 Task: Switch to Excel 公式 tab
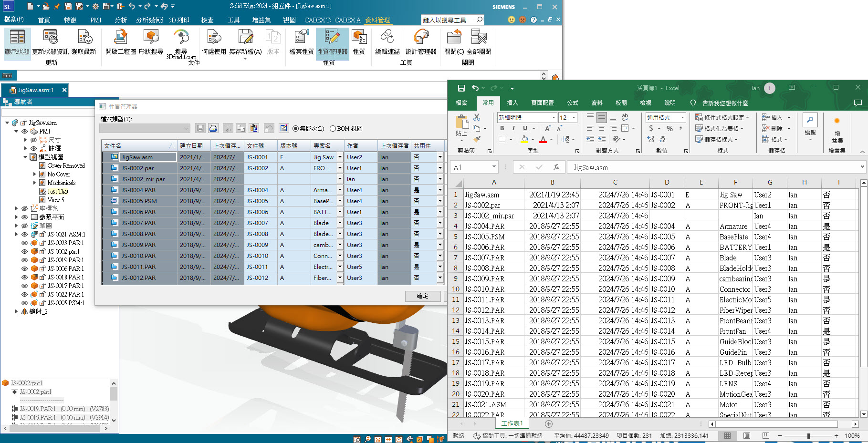(x=573, y=103)
